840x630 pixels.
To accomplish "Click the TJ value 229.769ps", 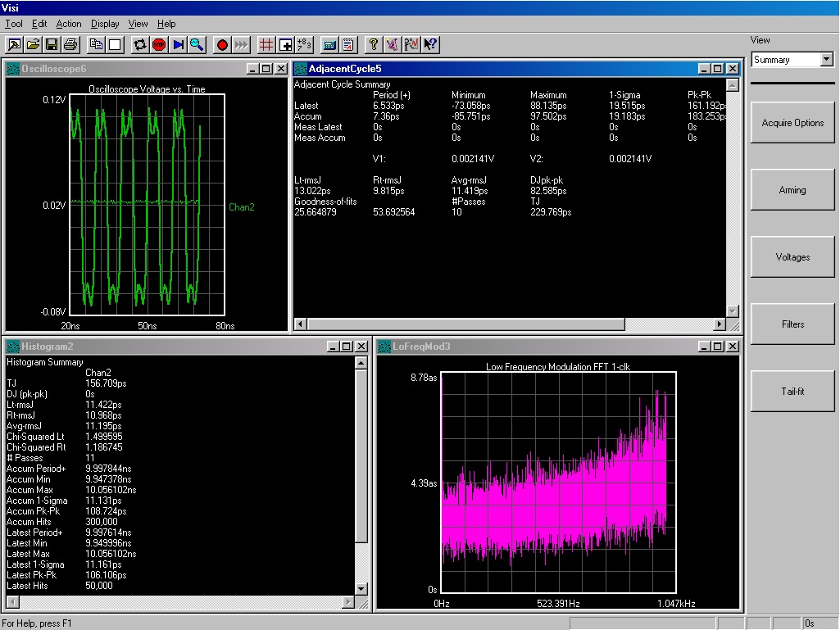I will click(551, 212).
